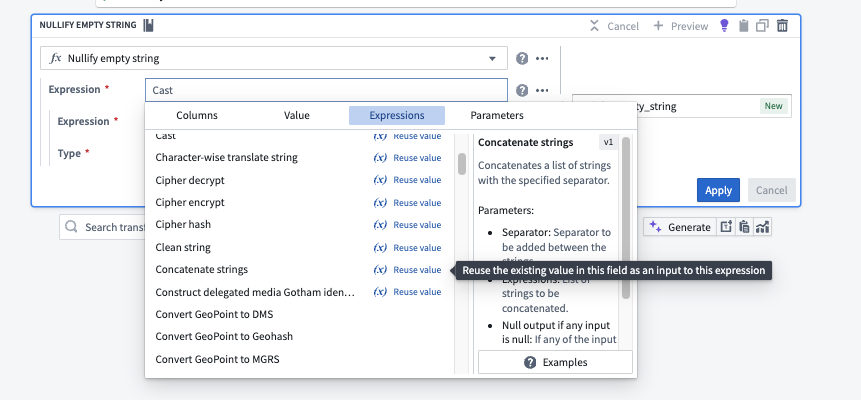Select Cipher decrypt expression
Viewport: 861px width, 400px height.
189,180
